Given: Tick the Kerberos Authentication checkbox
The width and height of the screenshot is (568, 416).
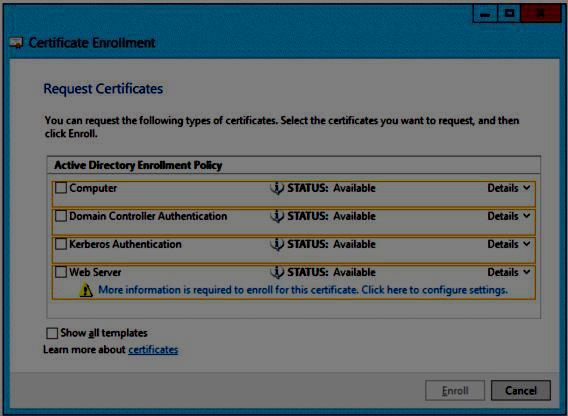Looking at the screenshot, I should (61, 244).
